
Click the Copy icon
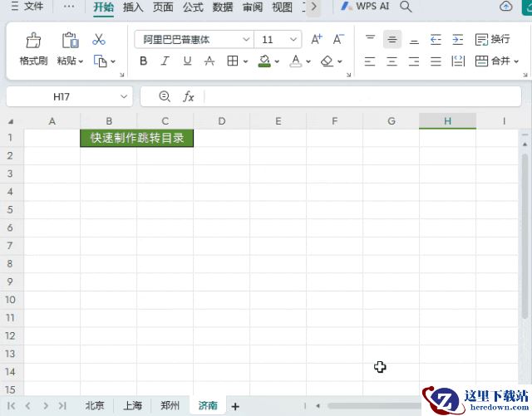100,61
